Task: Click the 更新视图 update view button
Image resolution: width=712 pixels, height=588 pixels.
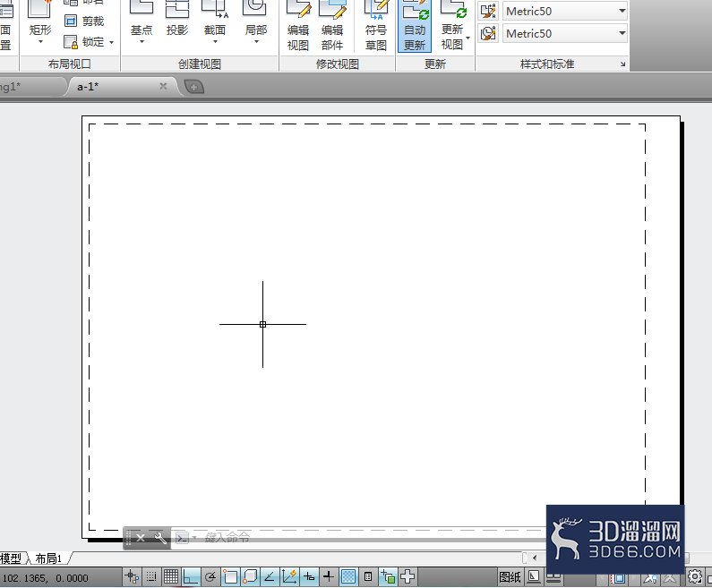Action: pyautogui.click(x=452, y=25)
